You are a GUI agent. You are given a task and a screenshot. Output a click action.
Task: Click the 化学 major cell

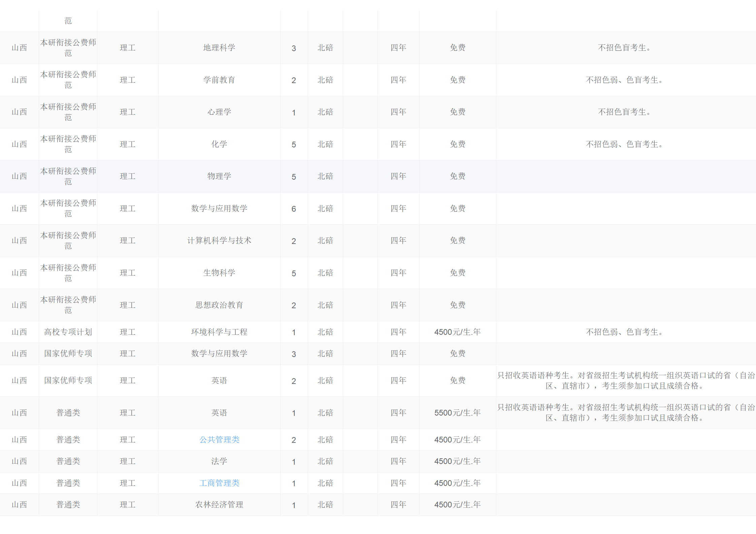[x=219, y=144]
